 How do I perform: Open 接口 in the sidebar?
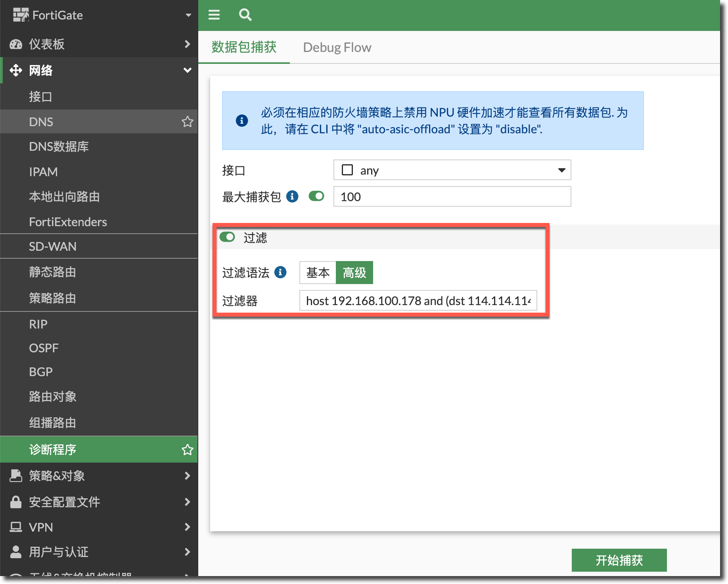coord(99,96)
